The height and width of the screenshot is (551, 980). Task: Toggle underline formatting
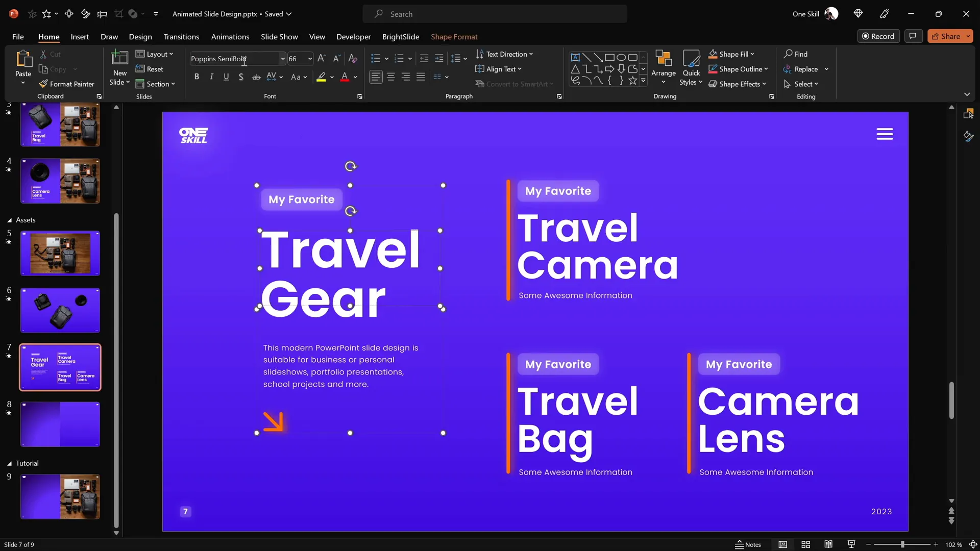click(x=226, y=77)
